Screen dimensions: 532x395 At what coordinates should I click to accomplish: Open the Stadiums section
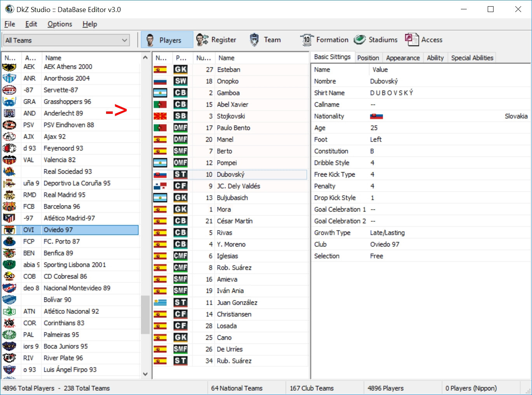pos(376,40)
